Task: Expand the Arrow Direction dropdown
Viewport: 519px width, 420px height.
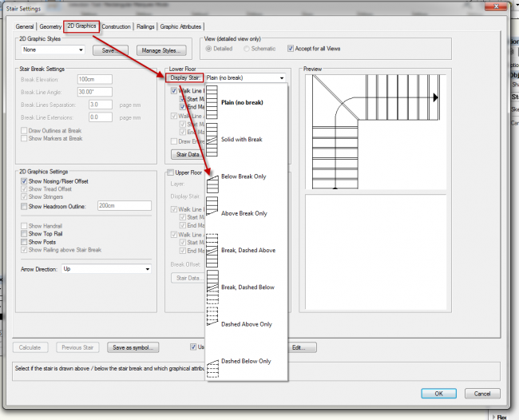Action: pyautogui.click(x=106, y=269)
